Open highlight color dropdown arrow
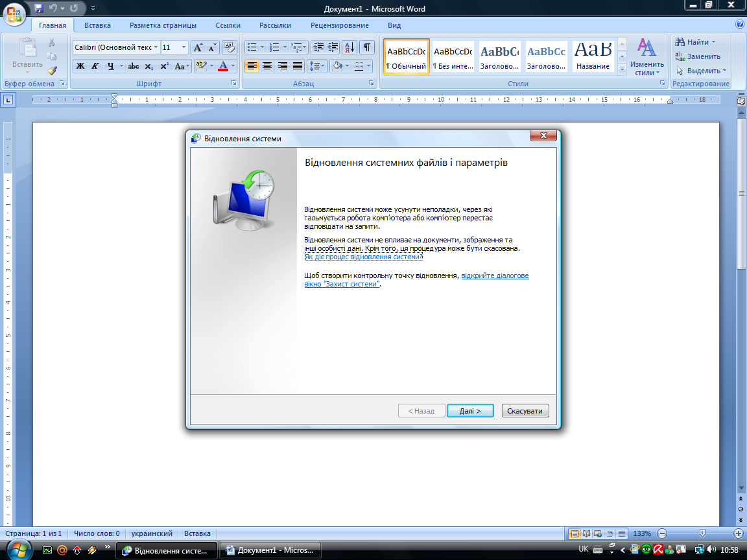Viewport: 747px width, 560px height. (x=211, y=66)
